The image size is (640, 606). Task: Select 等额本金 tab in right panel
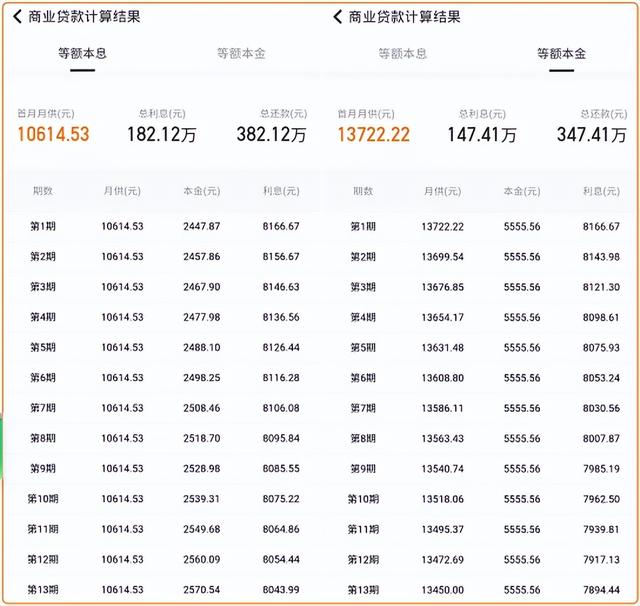click(561, 53)
